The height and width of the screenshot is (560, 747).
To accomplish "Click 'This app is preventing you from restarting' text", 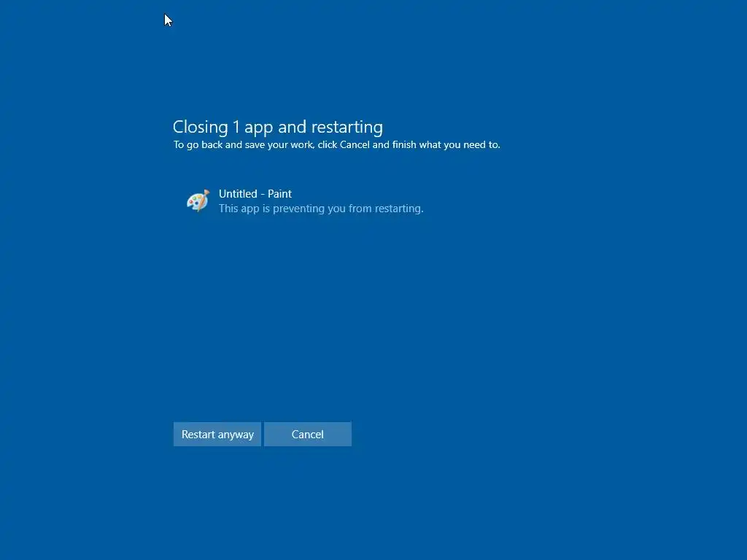I will [321, 209].
